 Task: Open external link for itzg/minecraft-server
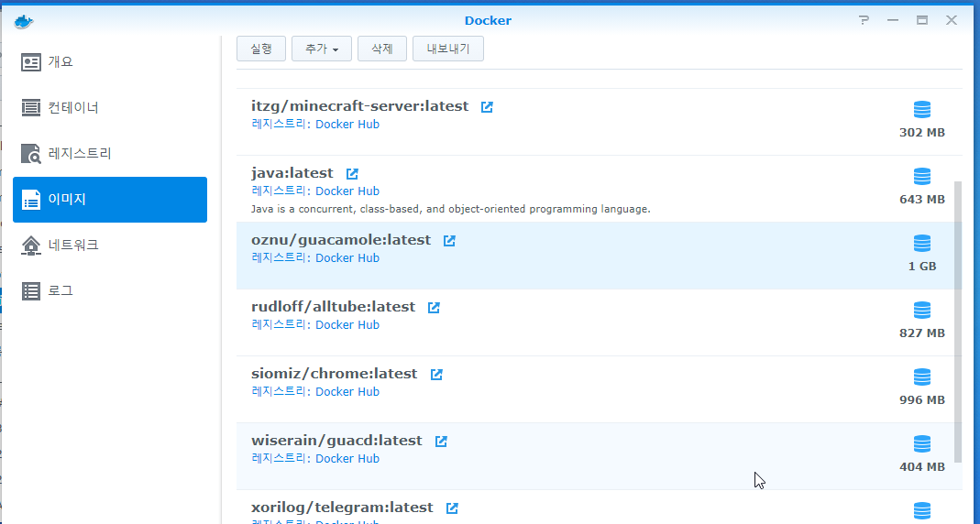pyautogui.click(x=487, y=107)
